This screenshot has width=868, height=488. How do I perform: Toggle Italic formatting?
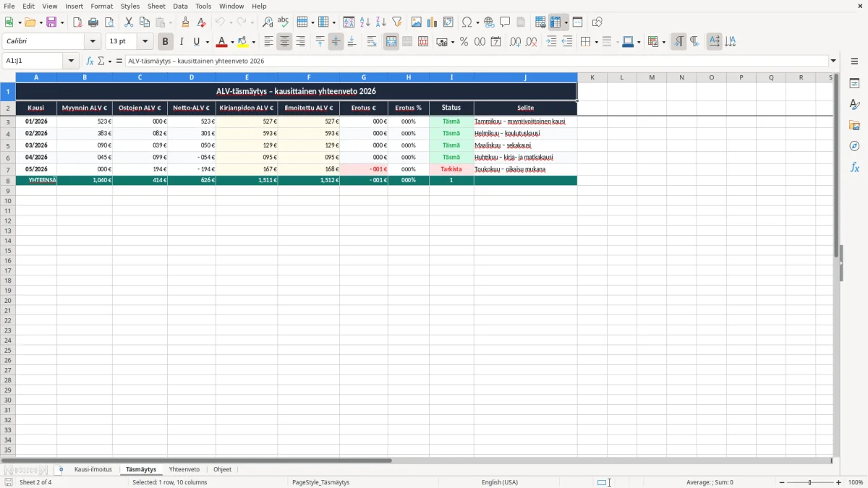pyautogui.click(x=181, y=42)
